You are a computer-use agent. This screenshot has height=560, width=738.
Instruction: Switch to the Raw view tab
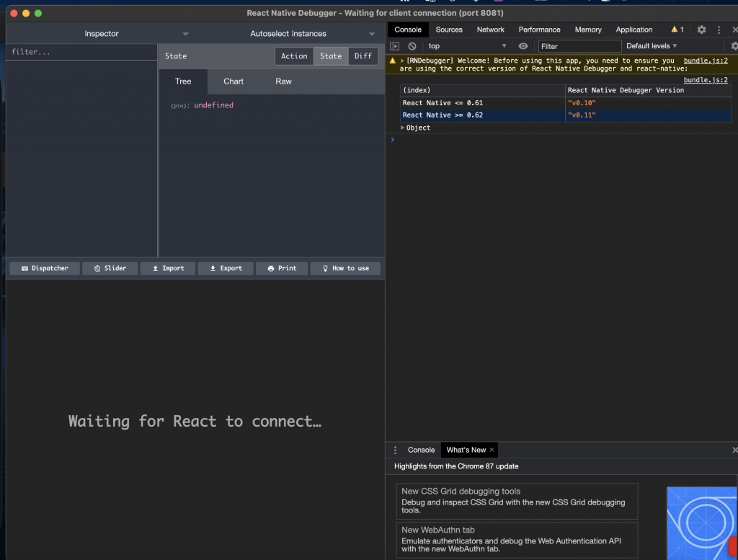[x=283, y=81]
